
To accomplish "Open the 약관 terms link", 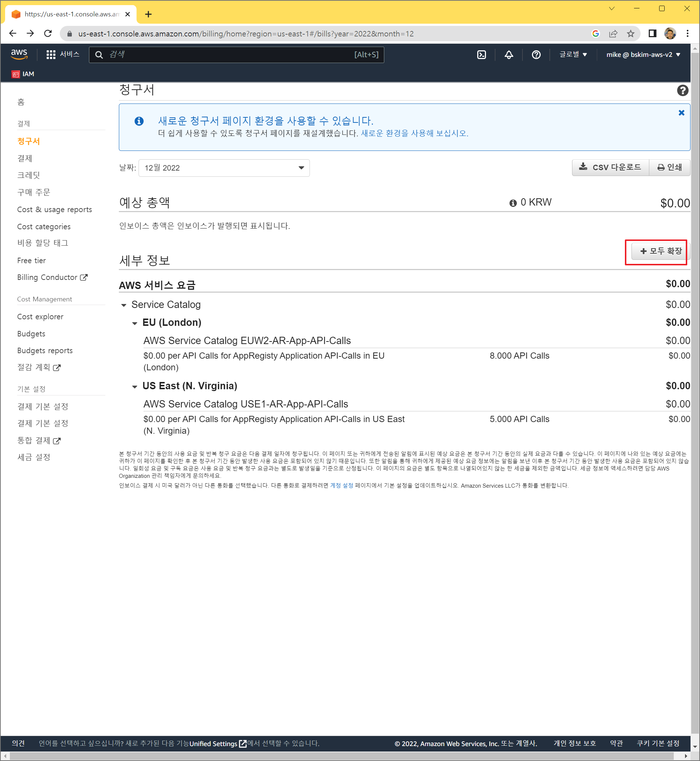I will [616, 743].
